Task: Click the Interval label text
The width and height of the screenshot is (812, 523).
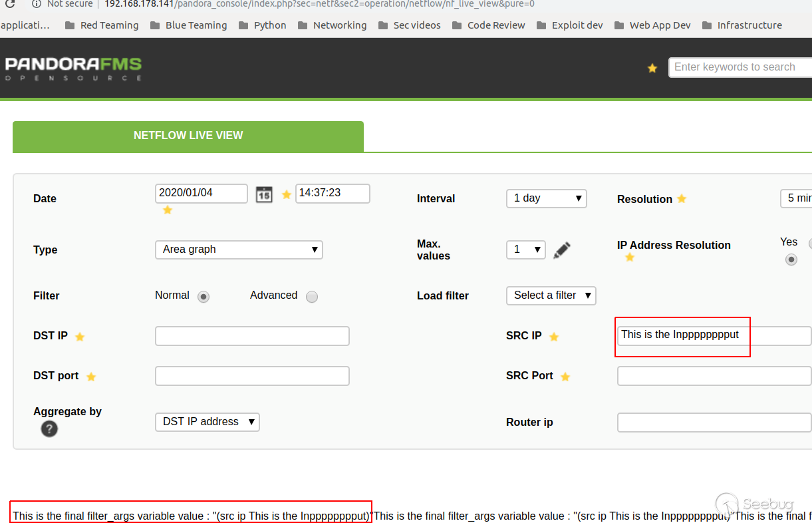Action: click(x=436, y=198)
